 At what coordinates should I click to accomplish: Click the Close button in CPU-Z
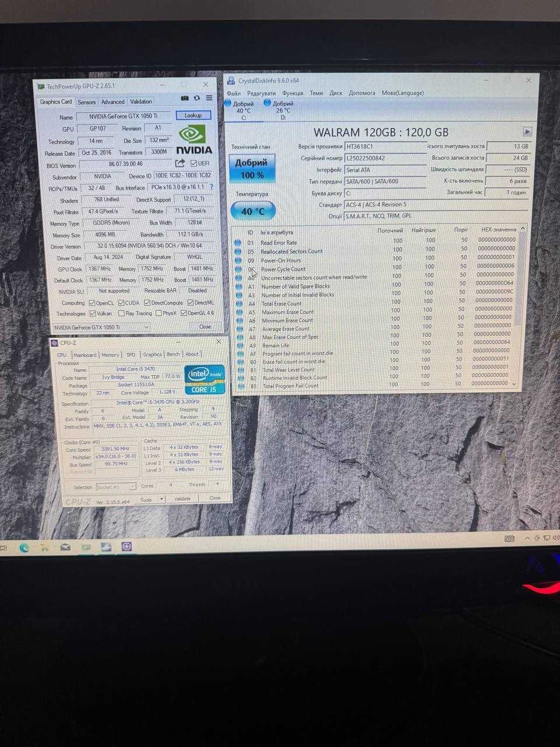(x=215, y=498)
